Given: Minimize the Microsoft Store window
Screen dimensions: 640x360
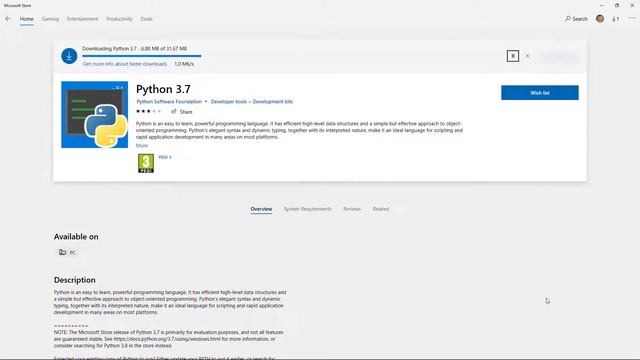Looking at the screenshot, I should (602, 5).
